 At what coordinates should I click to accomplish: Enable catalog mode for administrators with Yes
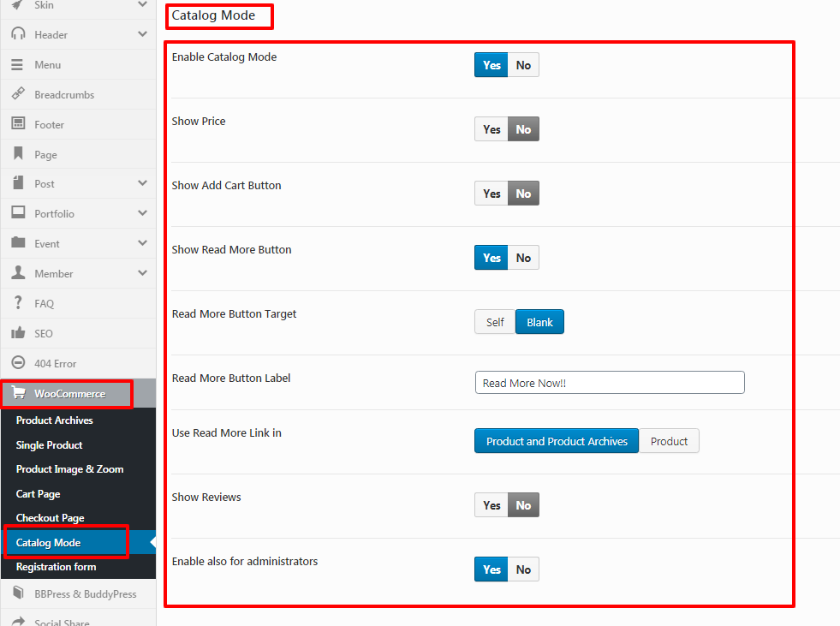click(x=491, y=569)
